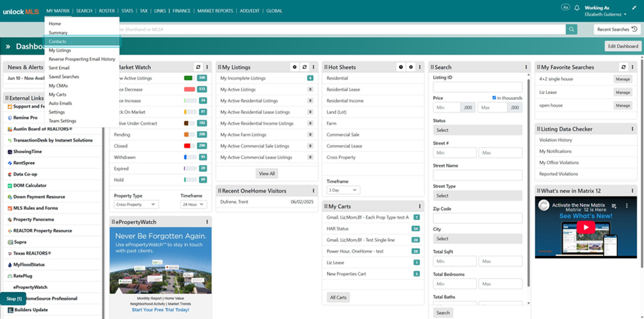Click Hot Sheets clock icon
This screenshot has width=644, height=319.
tap(401, 67)
